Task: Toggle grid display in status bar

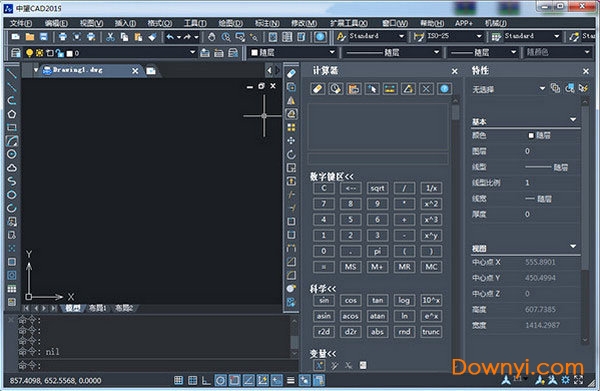Action: (x=192, y=380)
